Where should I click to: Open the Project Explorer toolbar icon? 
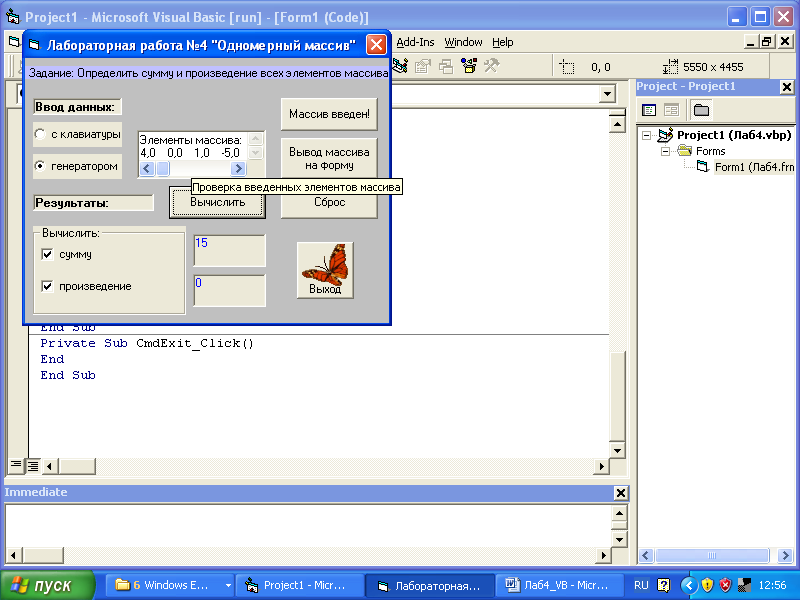click(x=400, y=66)
